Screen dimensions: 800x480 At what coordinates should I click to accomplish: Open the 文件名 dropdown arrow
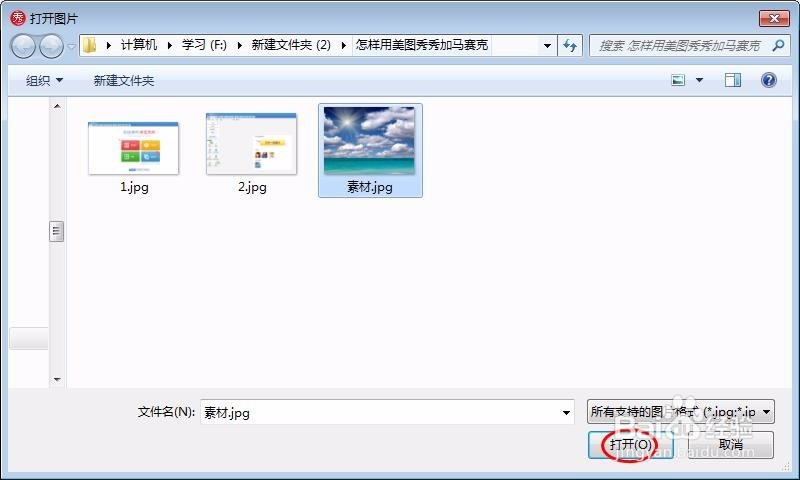point(566,412)
